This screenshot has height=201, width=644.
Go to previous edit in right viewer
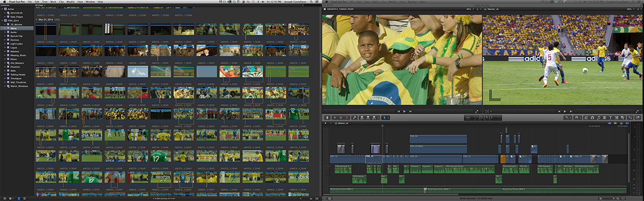tap(559, 111)
